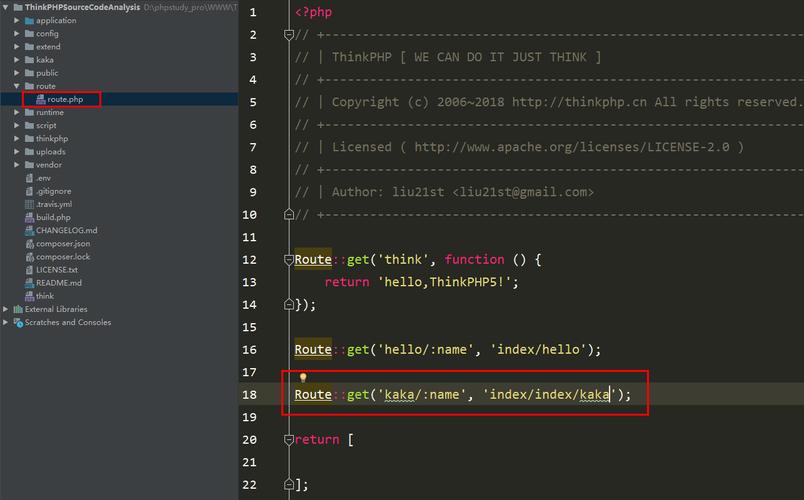Click the .env file icon
This screenshot has height=500, width=804.
29,178
